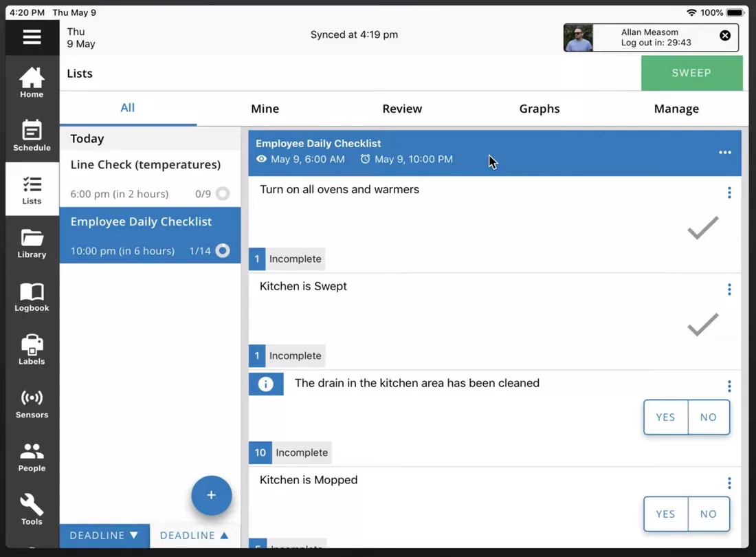Open options for Kitchen is Swept task
Image resolution: width=756 pixels, height=557 pixels.
pos(729,290)
